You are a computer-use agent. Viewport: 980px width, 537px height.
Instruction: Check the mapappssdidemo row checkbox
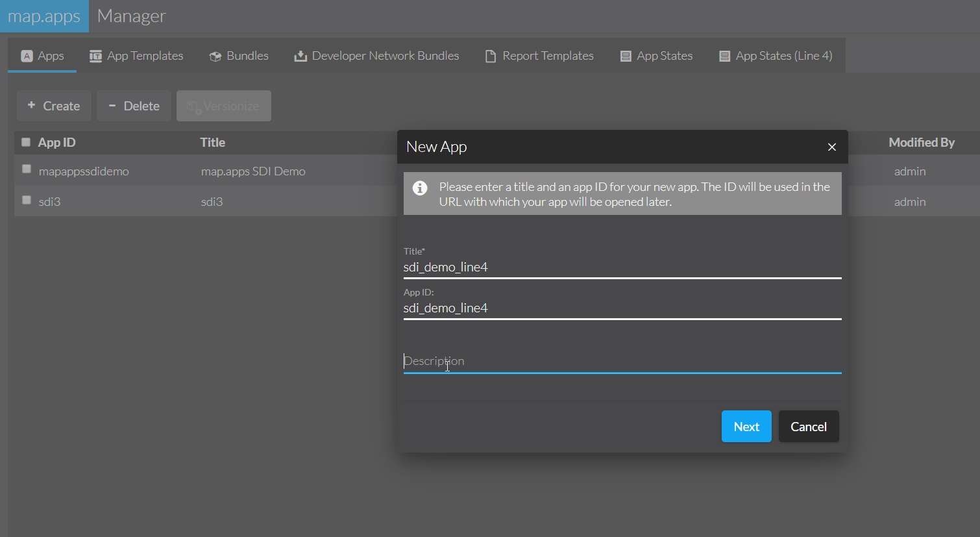tap(26, 169)
